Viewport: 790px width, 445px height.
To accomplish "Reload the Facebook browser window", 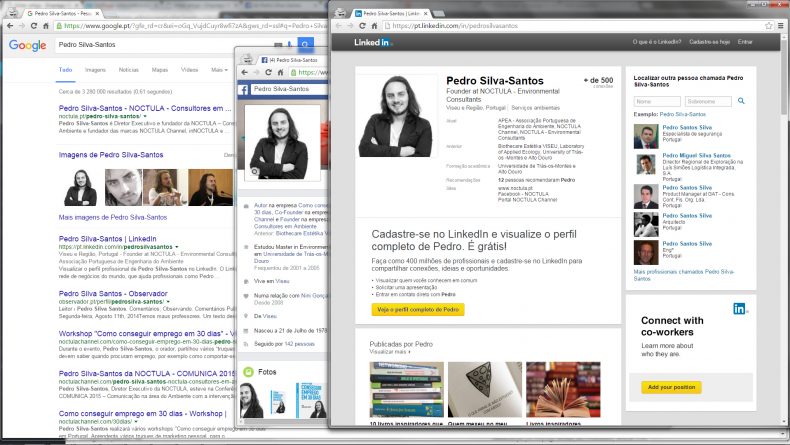I will (x=268, y=73).
